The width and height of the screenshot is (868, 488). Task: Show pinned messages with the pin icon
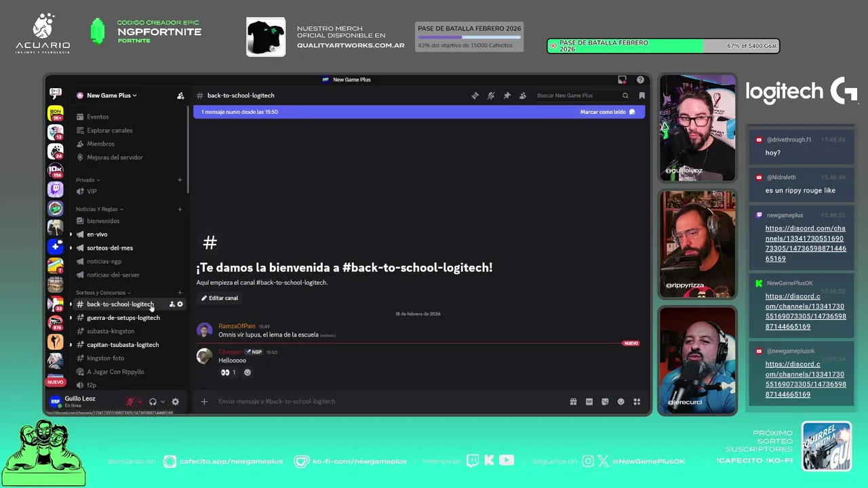(507, 96)
